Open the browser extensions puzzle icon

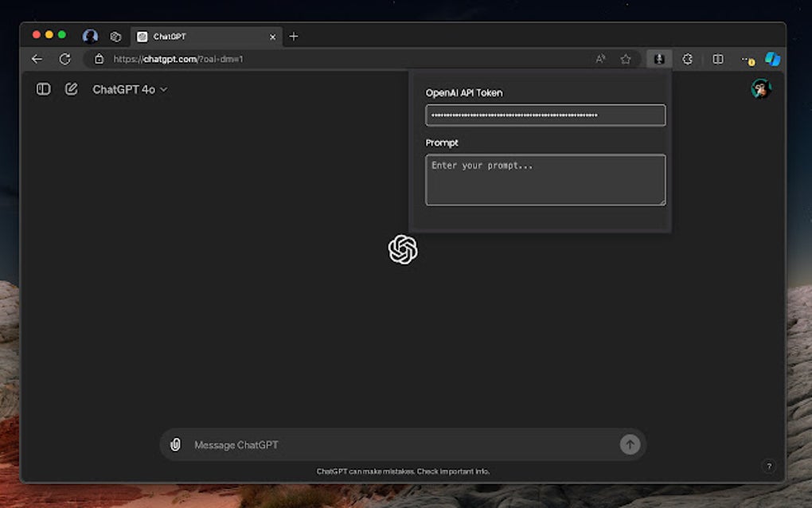click(687, 59)
